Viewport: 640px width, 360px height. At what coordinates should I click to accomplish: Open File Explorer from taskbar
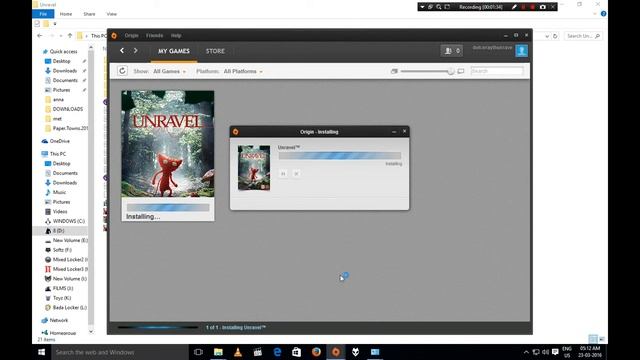point(218,352)
